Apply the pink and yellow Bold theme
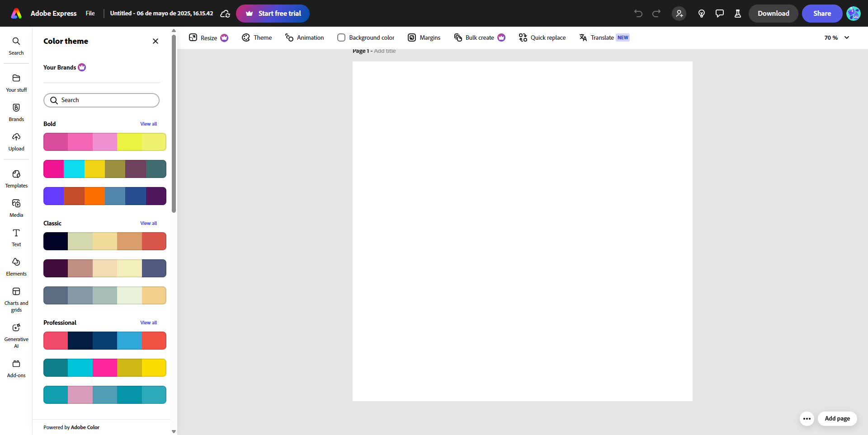The image size is (868, 435). click(105, 142)
